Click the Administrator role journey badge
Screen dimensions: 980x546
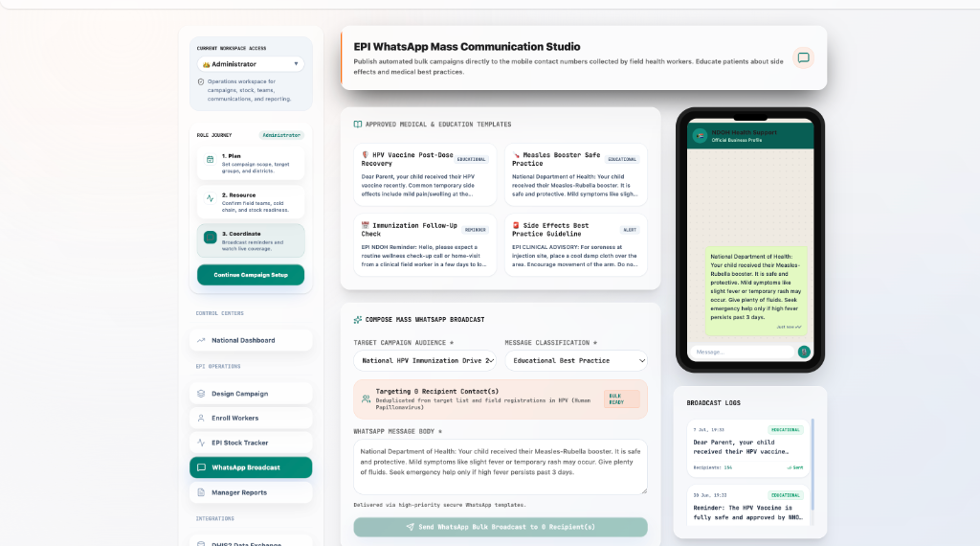[281, 135]
